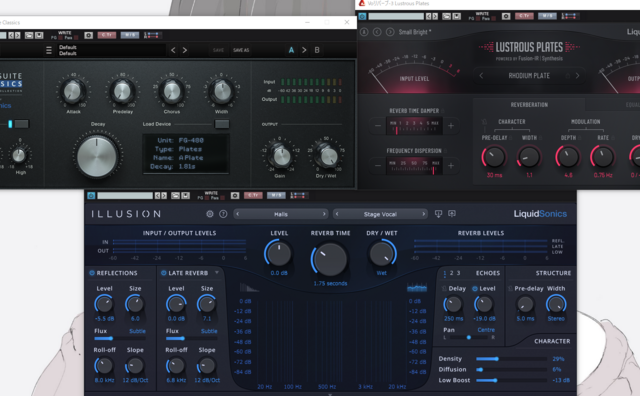Toggle Echoes Level enable button

(475, 289)
